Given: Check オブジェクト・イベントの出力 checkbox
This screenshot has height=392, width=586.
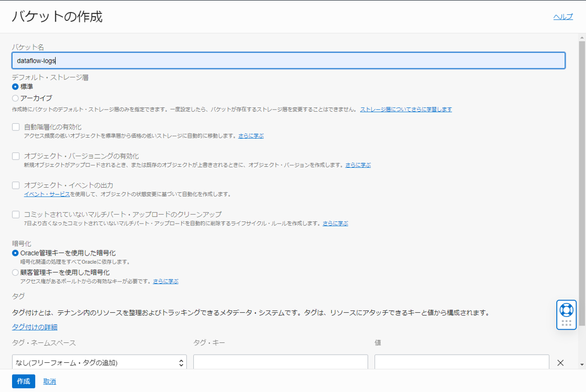Looking at the screenshot, I should click(16, 186).
